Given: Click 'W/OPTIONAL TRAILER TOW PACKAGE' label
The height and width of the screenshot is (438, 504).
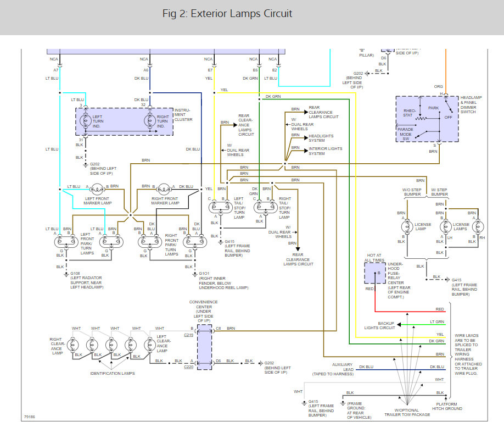Looking at the screenshot, I should [407, 412].
